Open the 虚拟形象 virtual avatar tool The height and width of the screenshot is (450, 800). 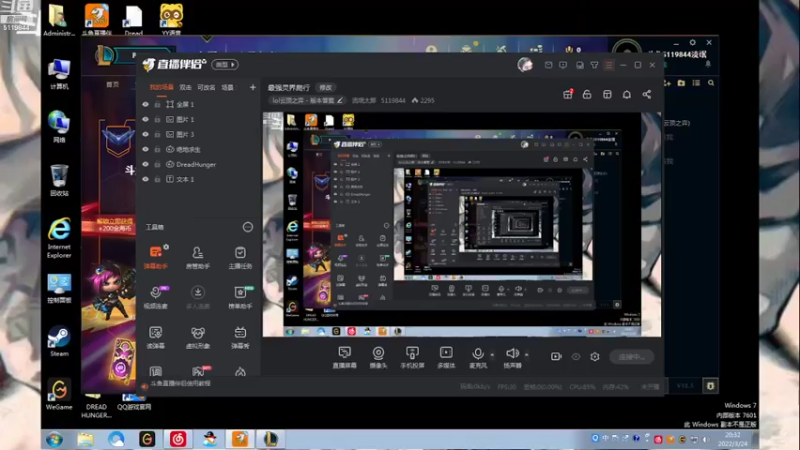[197, 337]
